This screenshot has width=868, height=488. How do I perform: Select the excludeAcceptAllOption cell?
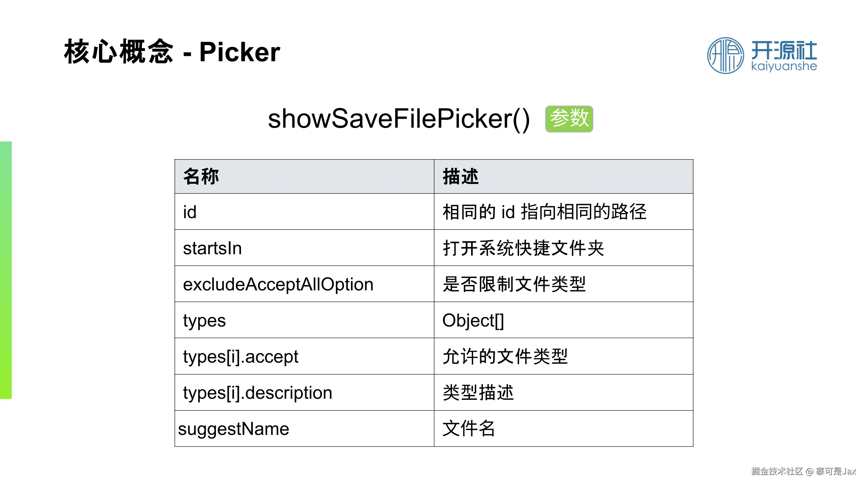point(304,284)
